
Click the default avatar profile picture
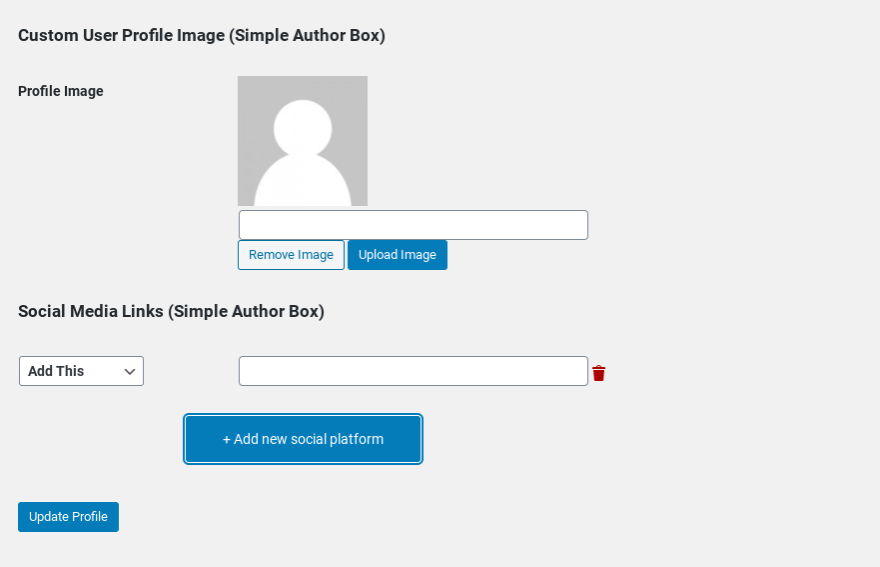pos(302,141)
